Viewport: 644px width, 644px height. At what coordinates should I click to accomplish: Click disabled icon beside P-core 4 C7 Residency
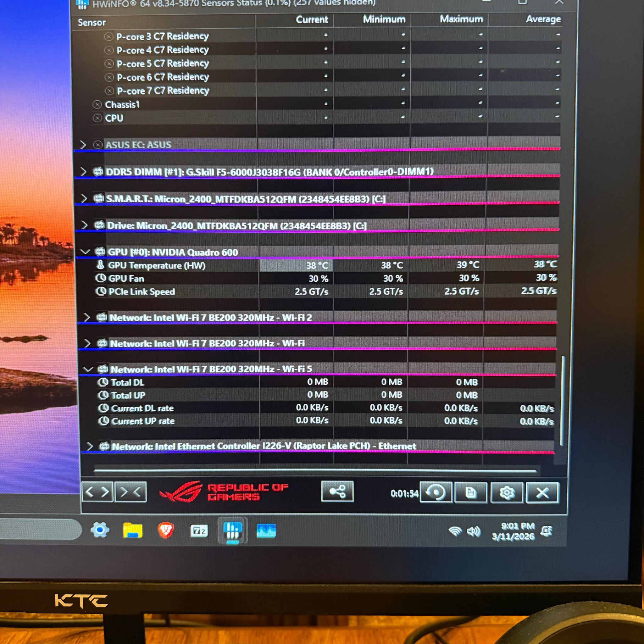pyautogui.click(x=109, y=50)
